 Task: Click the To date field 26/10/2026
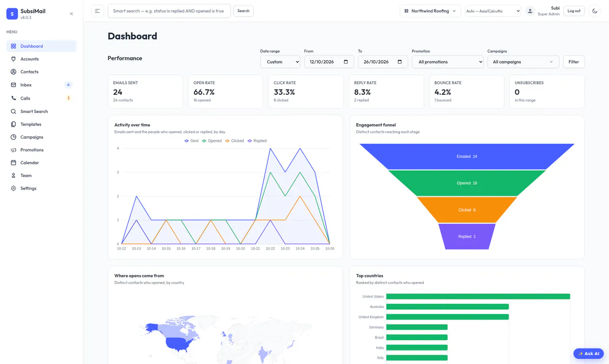pos(383,62)
